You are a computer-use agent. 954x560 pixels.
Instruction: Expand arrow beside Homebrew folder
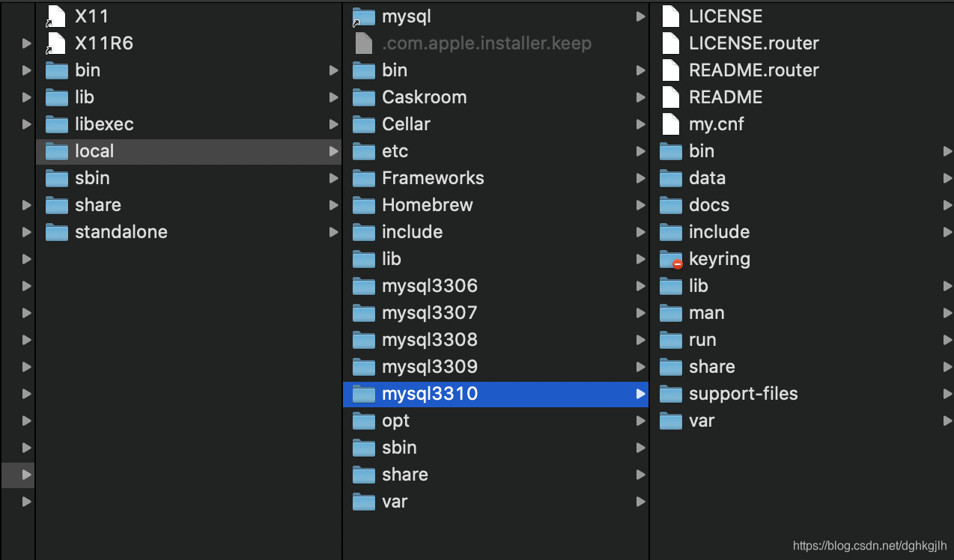click(640, 205)
